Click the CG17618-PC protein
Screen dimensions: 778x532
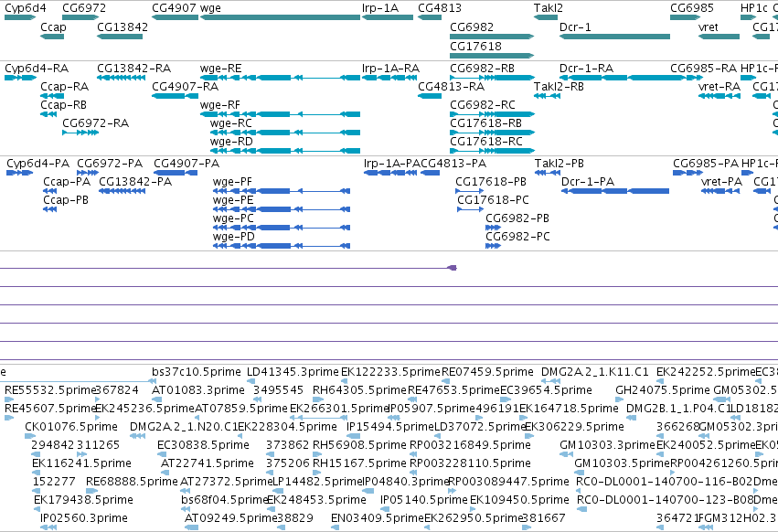pyautogui.click(x=471, y=209)
